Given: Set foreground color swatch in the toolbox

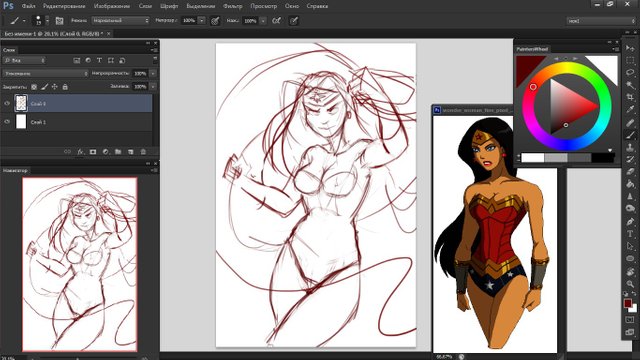Looking at the screenshot, I should pyautogui.click(x=628, y=303).
